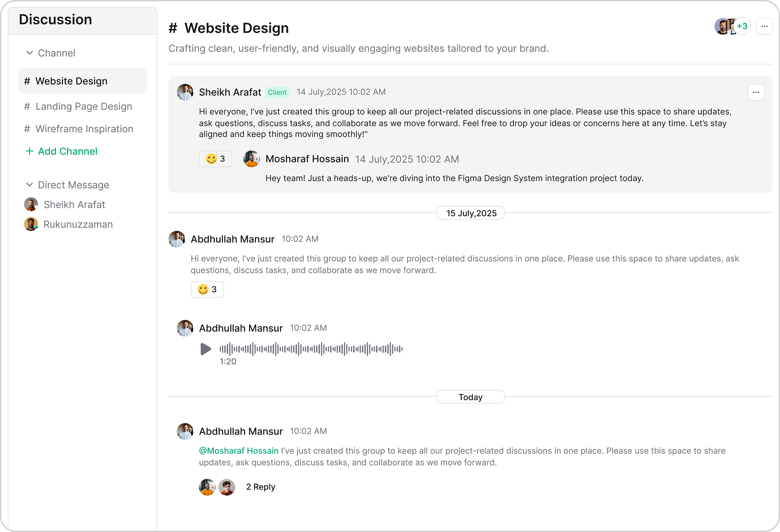Click the Client badge next to Sheikh Arafat
The width and height of the screenshot is (780, 532).
(277, 92)
